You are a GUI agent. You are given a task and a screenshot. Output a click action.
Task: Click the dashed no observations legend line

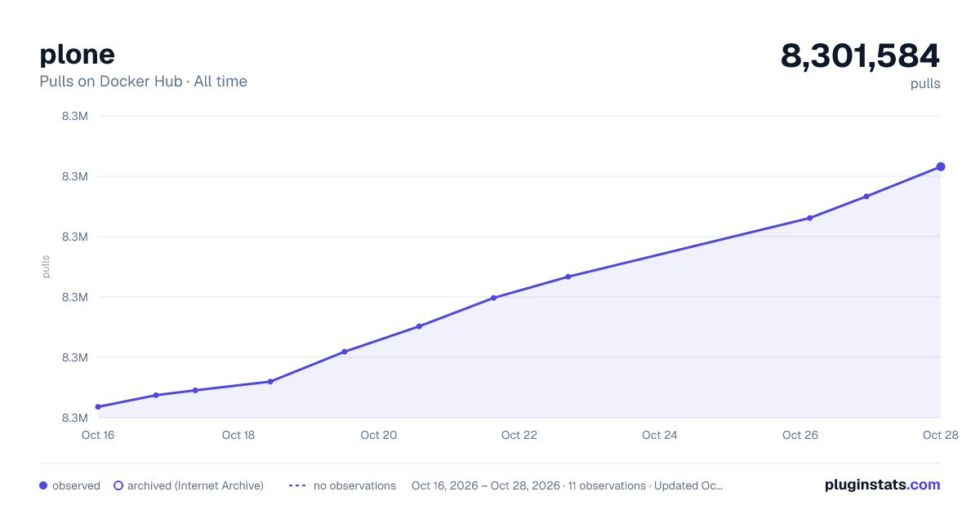click(297, 485)
